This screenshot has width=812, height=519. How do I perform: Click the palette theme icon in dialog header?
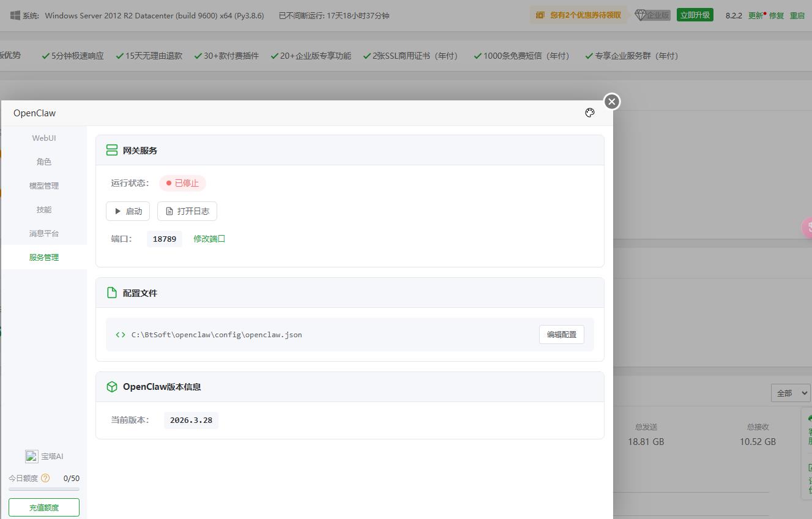click(589, 113)
